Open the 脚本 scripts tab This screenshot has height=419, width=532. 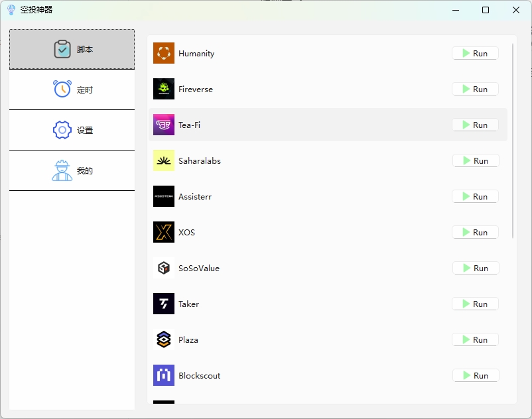72,49
